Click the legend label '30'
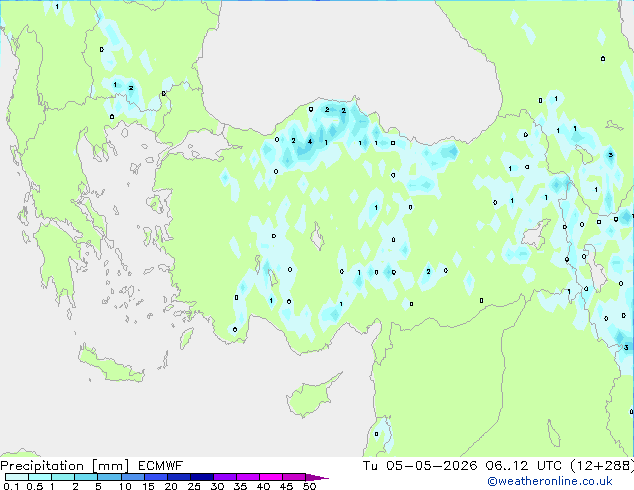The image size is (634, 490). 217,486
